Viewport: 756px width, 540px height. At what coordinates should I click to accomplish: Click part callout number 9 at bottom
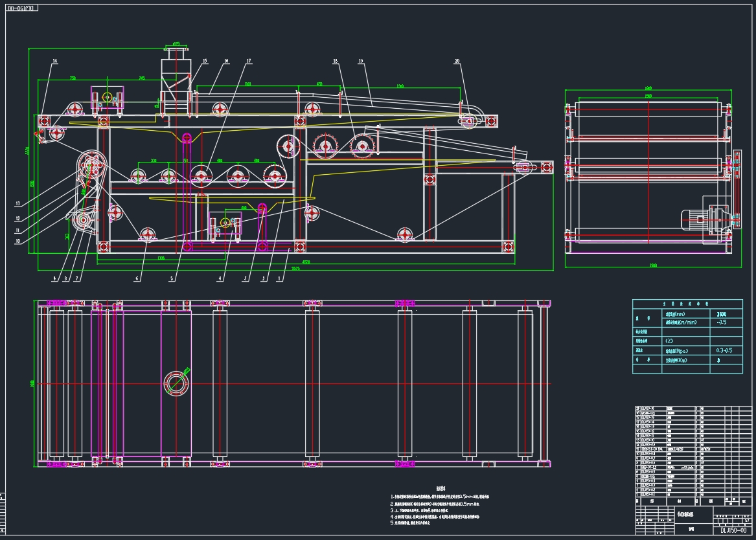coord(54,278)
